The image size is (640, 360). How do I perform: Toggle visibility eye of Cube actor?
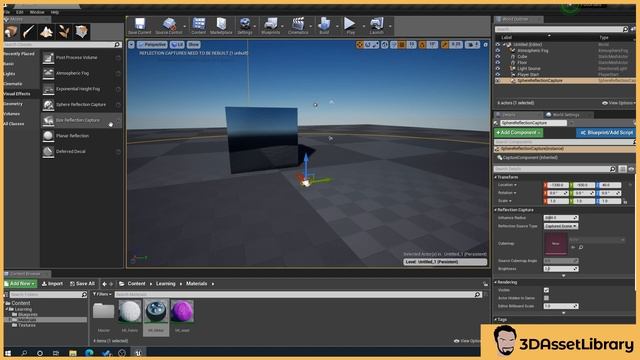(498, 56)
